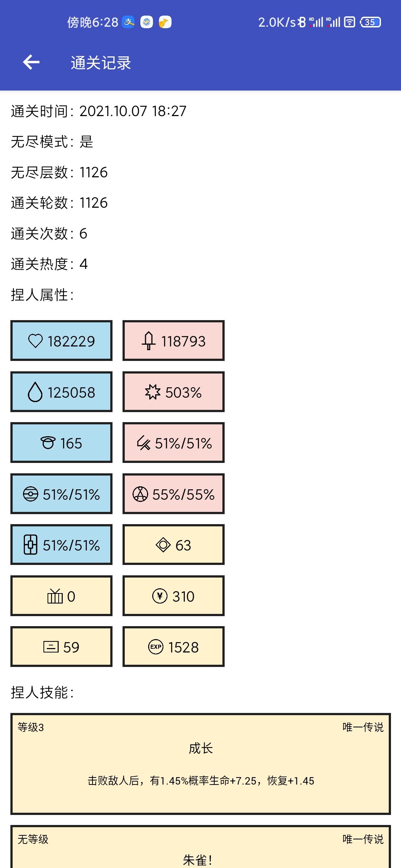The width and height of the screenshot is (401, 868).
Task: Tap the starburst 503% stat
Action: tap(173, 392)
